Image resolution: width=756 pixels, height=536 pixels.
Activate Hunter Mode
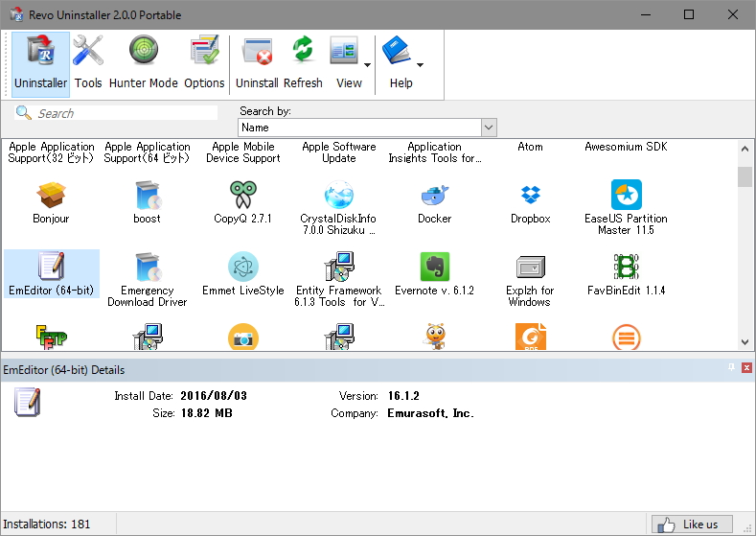point(144,63)
